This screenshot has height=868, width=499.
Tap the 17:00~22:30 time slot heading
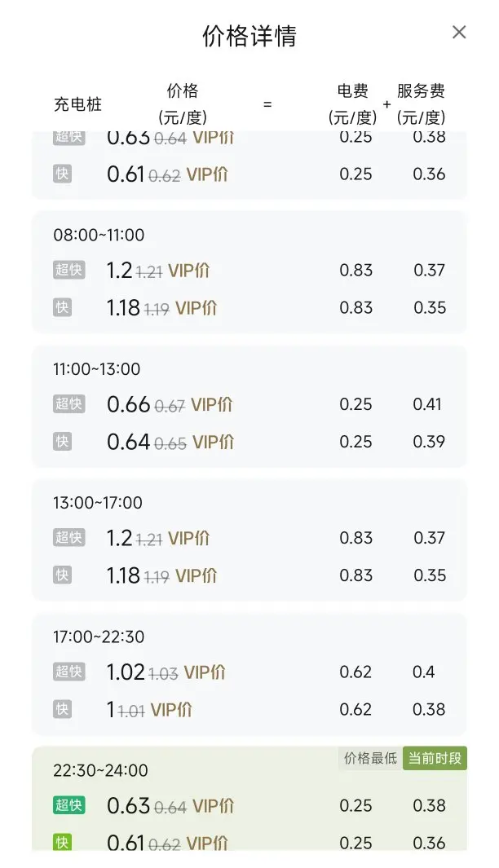(99, 637)
